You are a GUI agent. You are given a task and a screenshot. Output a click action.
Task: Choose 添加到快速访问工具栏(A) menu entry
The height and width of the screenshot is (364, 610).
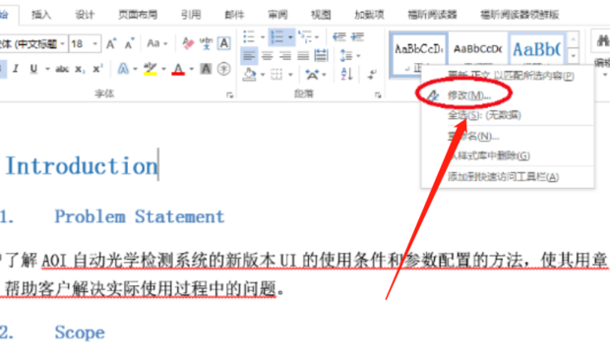point(508,177)
